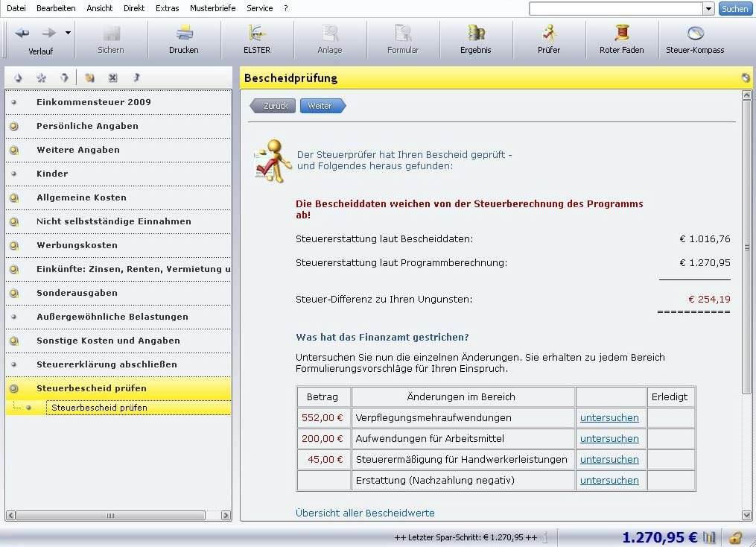
Task: Click down arrow of content vertical scrollbar
Action: click(x=746, y=515)
